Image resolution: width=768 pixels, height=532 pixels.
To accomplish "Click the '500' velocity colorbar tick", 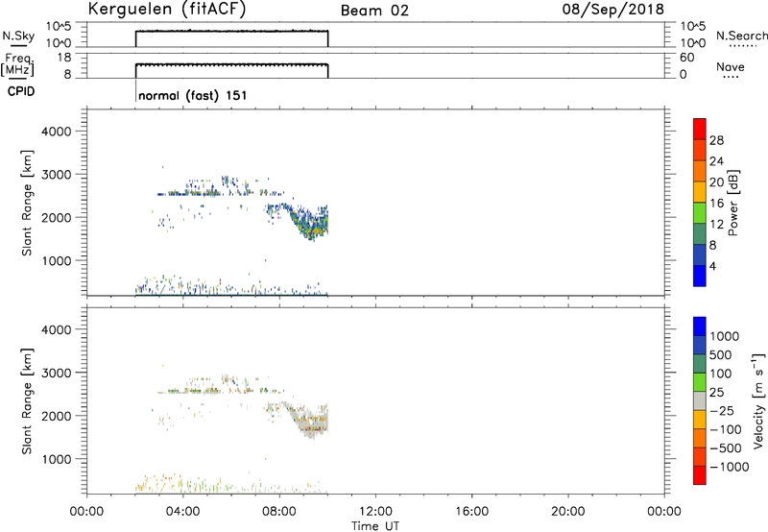I will 720,354.
